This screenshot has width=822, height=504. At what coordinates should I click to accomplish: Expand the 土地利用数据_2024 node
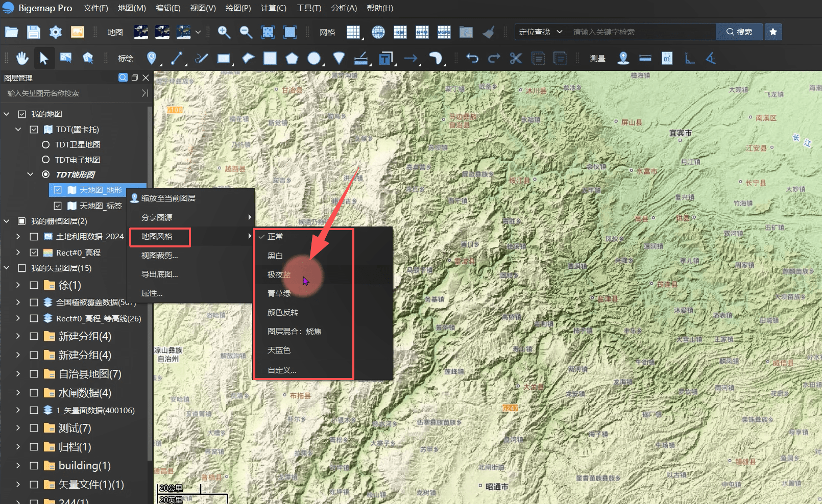(18, 236)
